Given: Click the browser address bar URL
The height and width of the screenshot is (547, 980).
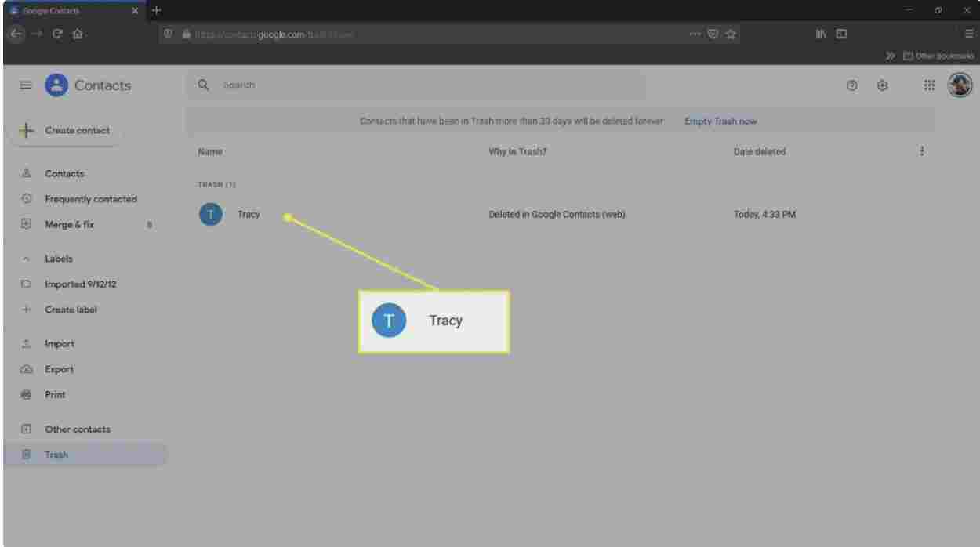Looking at the screenshot, I should coord(274,34).
